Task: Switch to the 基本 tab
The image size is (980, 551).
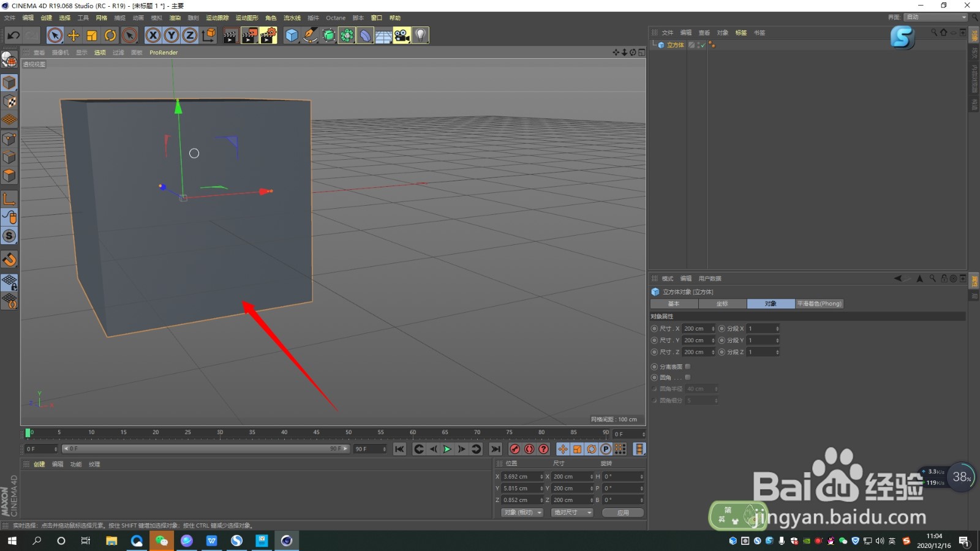Action: point(674,304)
